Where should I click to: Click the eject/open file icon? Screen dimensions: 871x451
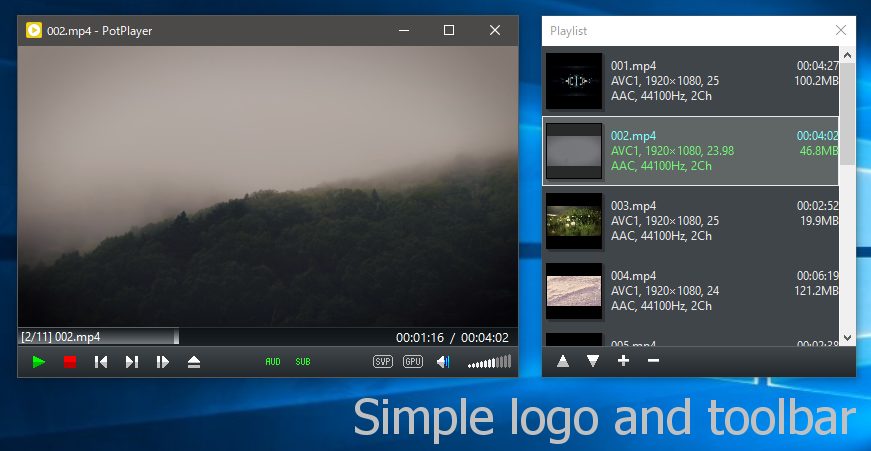(x=194, y=362)
